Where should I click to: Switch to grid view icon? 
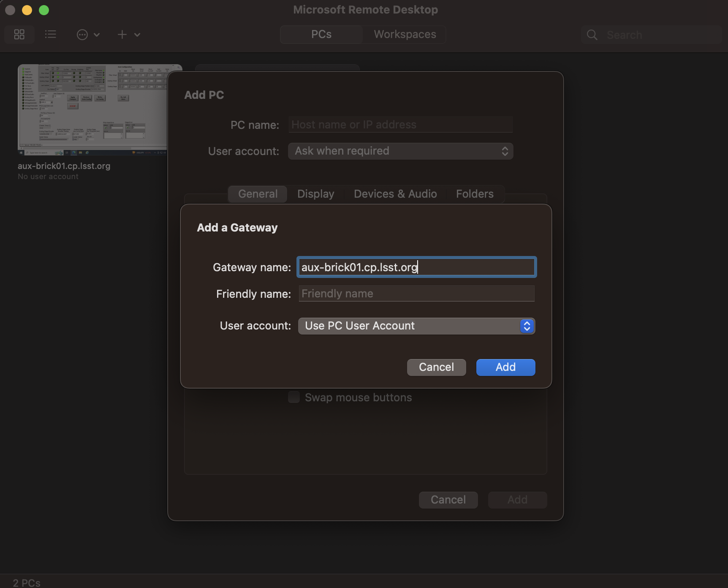(19, 35)
